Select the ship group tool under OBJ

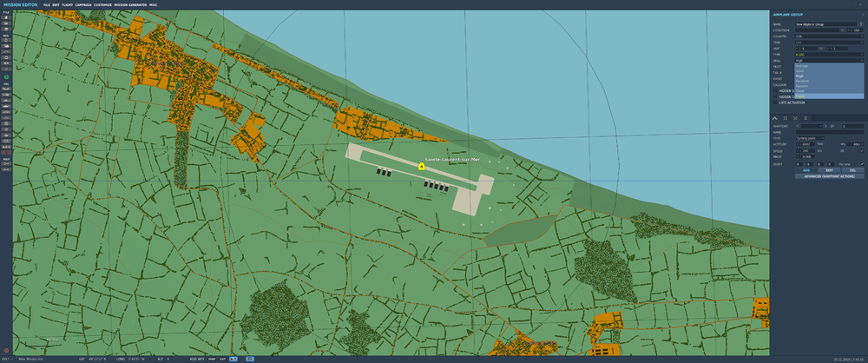point(6,101)
